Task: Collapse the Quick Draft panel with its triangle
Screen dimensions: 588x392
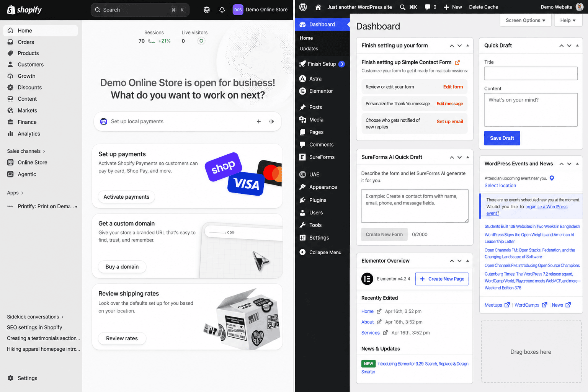Action: tap(577, 46)
